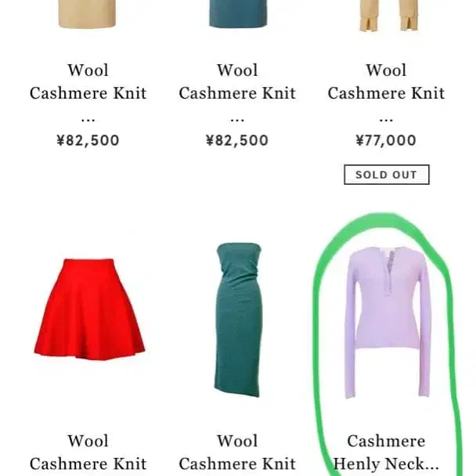
Task: Open the green strapless dress image
Action: click(x=238, y=320)
